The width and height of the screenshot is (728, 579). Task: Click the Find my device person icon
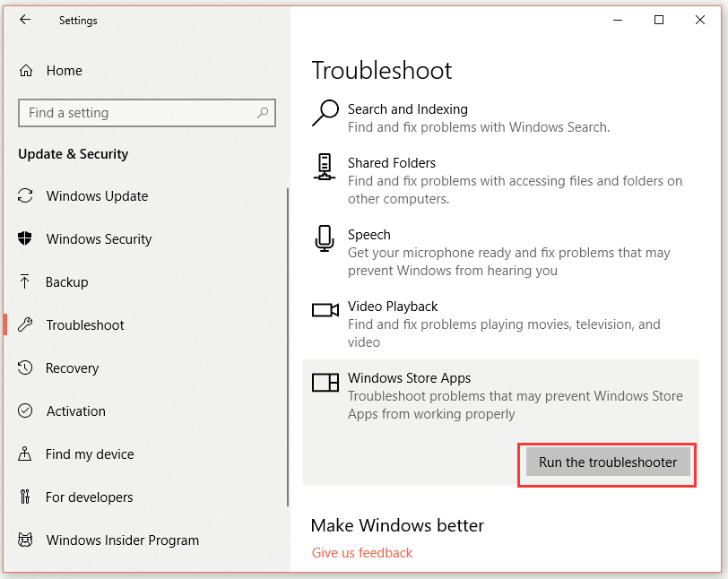(25, 454)
